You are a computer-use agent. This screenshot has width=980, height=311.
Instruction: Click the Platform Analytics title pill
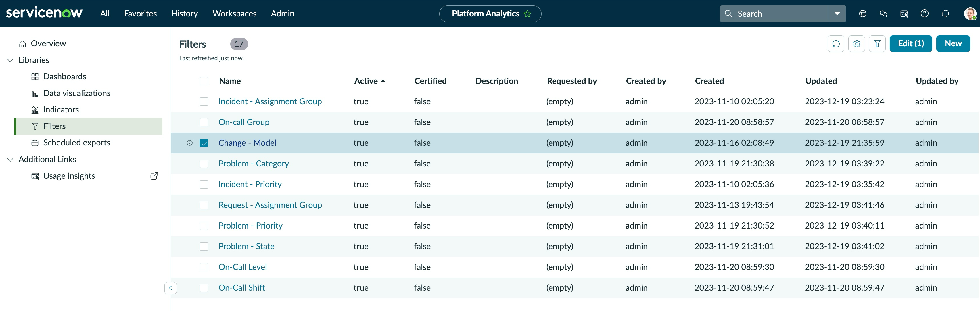pyautogui.click(x=490, y=14)
